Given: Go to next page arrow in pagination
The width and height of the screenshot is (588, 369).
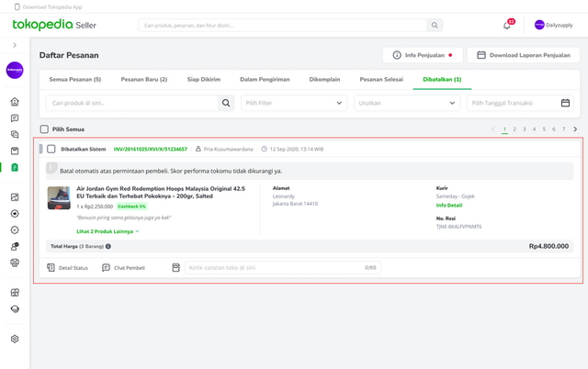Looking at the screenshot, I should click(x=575, y=129).
